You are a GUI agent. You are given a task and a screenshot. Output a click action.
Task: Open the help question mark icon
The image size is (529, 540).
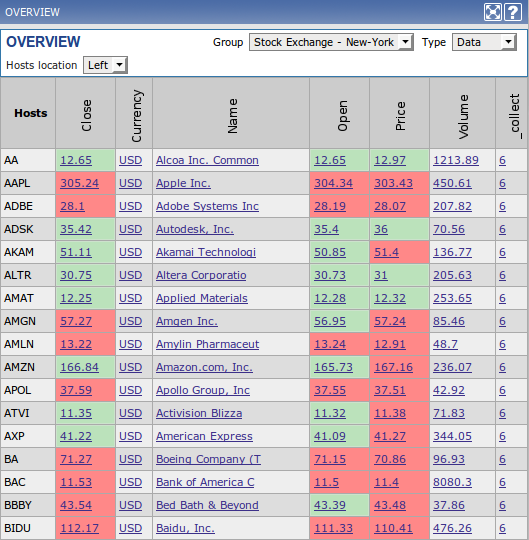513,12
